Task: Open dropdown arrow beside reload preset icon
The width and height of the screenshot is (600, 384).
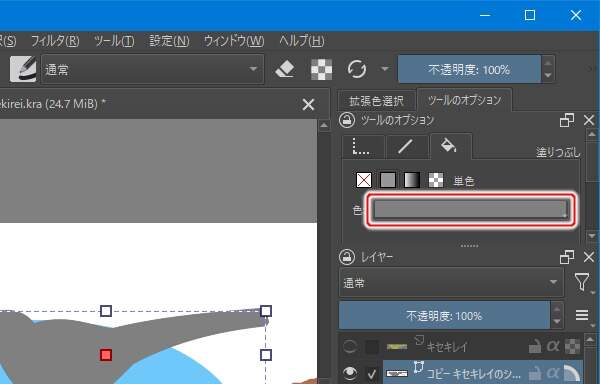Action: 385,69
